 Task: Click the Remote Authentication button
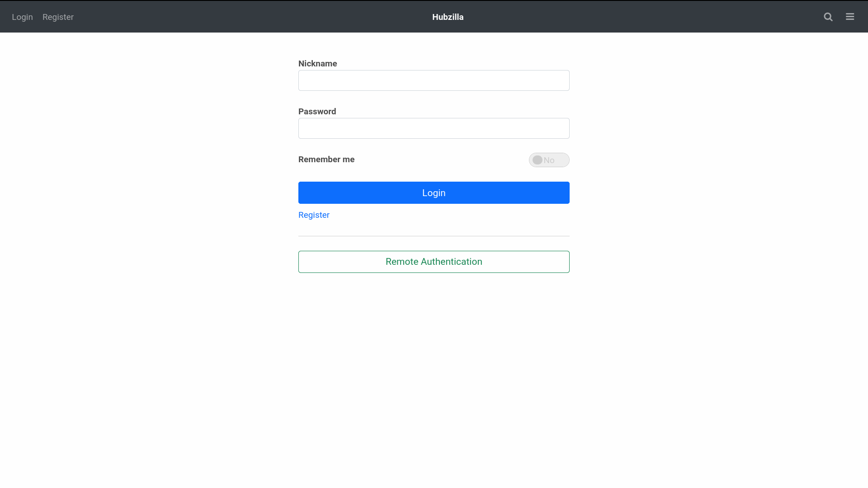tap(434, 262)
